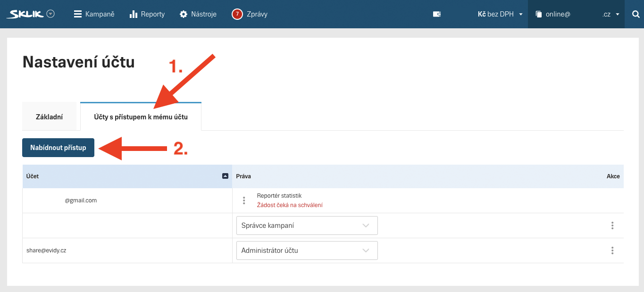Click the share@evidy.cz account cell
644x292 pixels.
coord(127,250)
